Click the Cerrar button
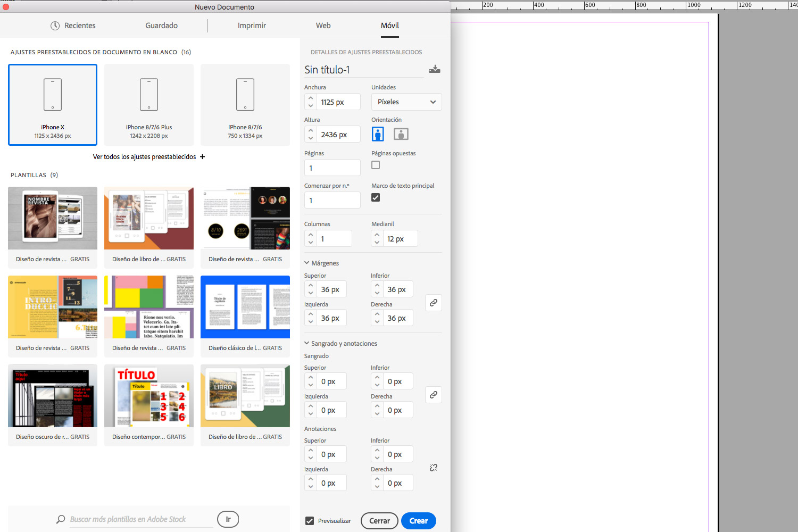 tap(379, 521)
